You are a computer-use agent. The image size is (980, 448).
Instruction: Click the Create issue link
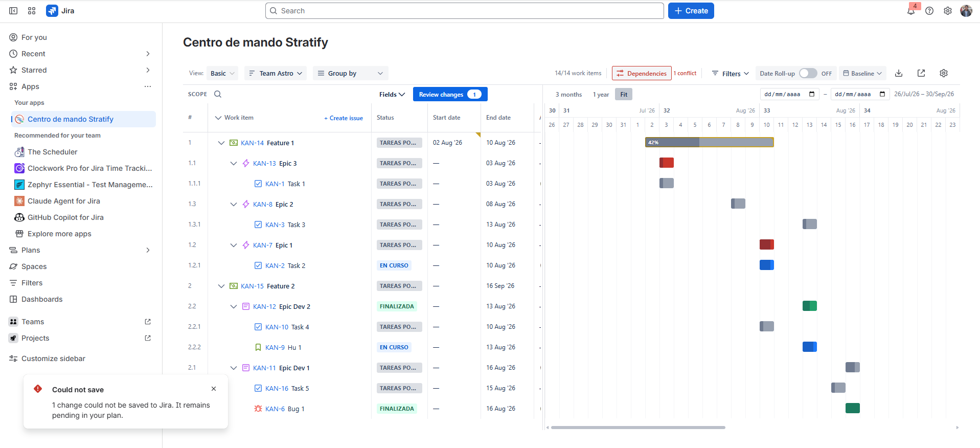pyautogui.click(x=344, y=118)
